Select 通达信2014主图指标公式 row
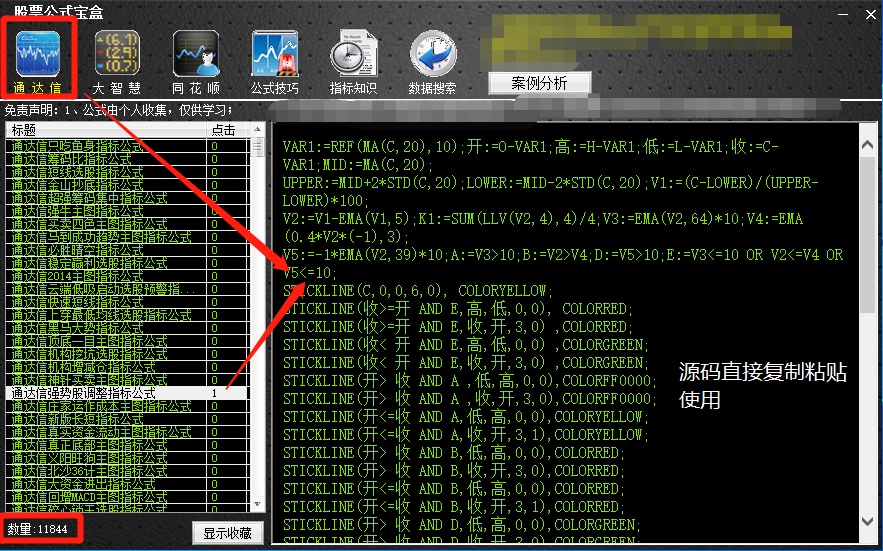883x551 pixels. [x=128, y=276]
